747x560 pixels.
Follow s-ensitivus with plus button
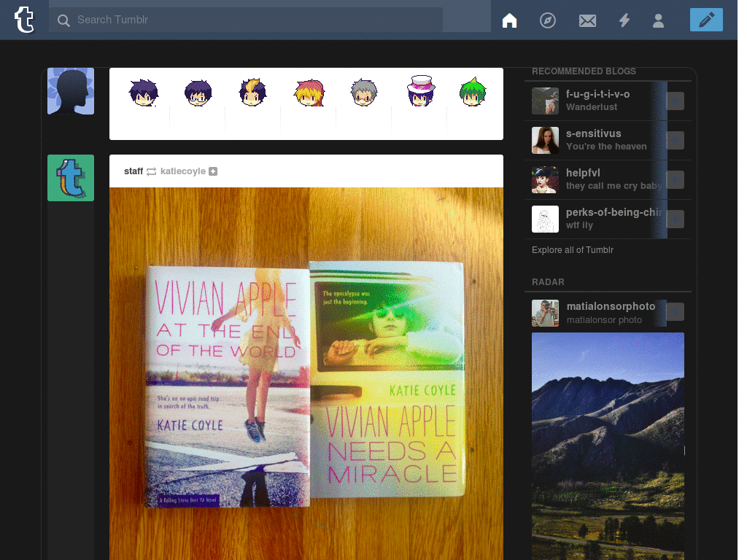click(x=675, y=141)
